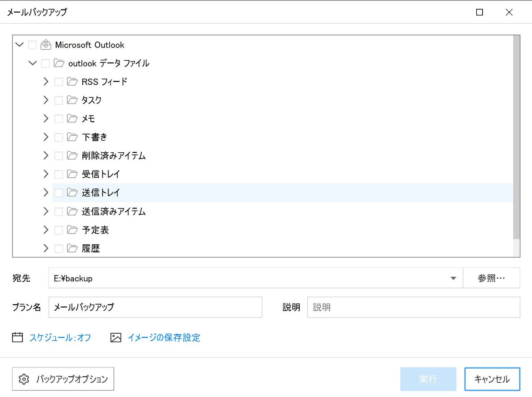Check the 予定表 checkbox
532x397 pixels.
point(59,230)
